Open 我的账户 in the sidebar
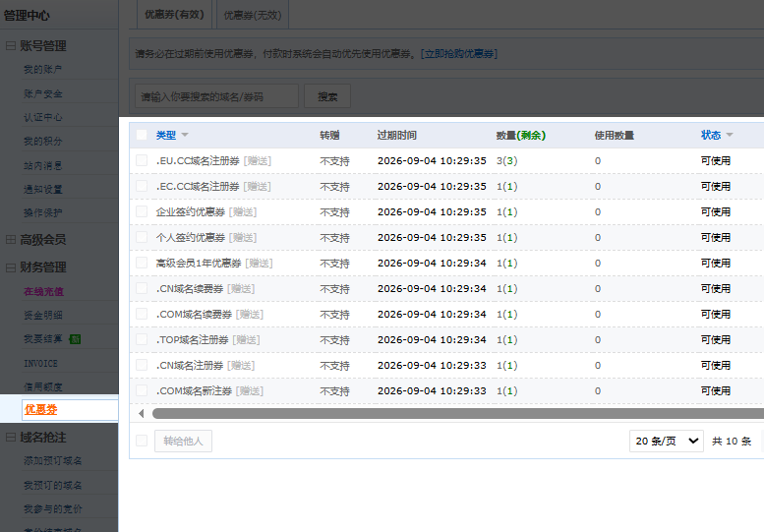The height and width of the screenshot is (532, 764). (43, 70)
